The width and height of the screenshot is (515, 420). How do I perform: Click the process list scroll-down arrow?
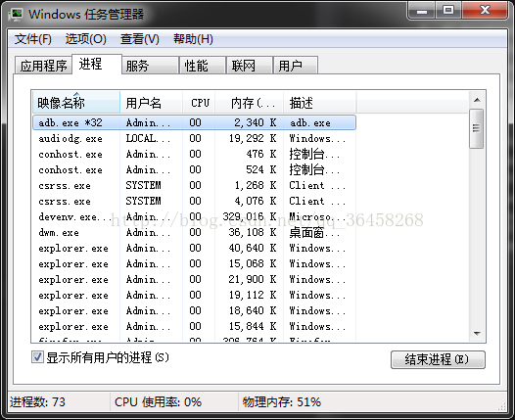(477, 334)
